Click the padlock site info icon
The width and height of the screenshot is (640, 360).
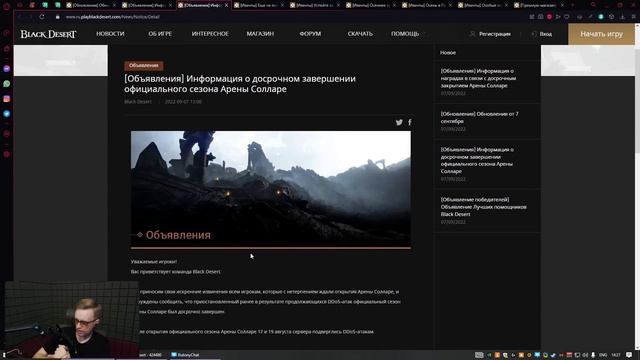pos(58,17)
